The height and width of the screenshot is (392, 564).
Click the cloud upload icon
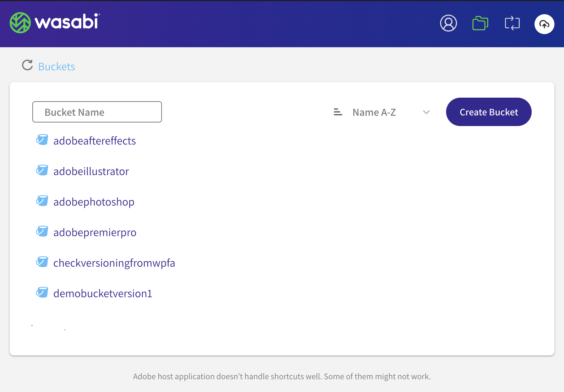(544, 24)
